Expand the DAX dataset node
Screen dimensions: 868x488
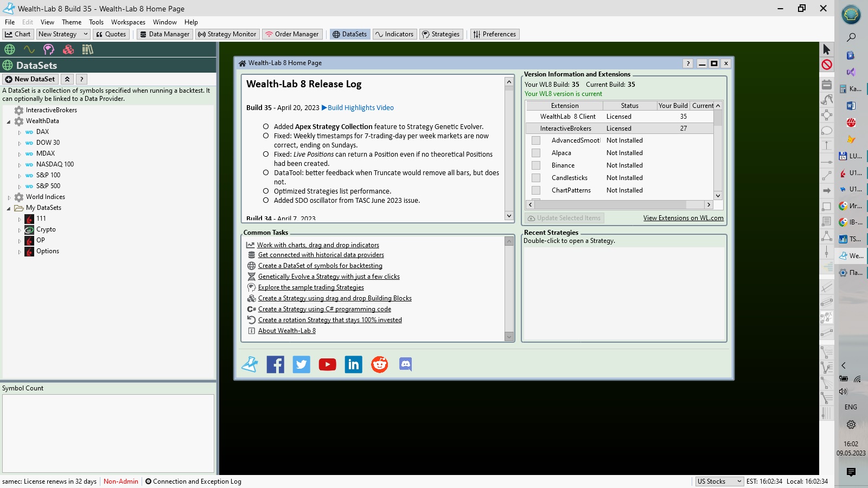point(20,132)
